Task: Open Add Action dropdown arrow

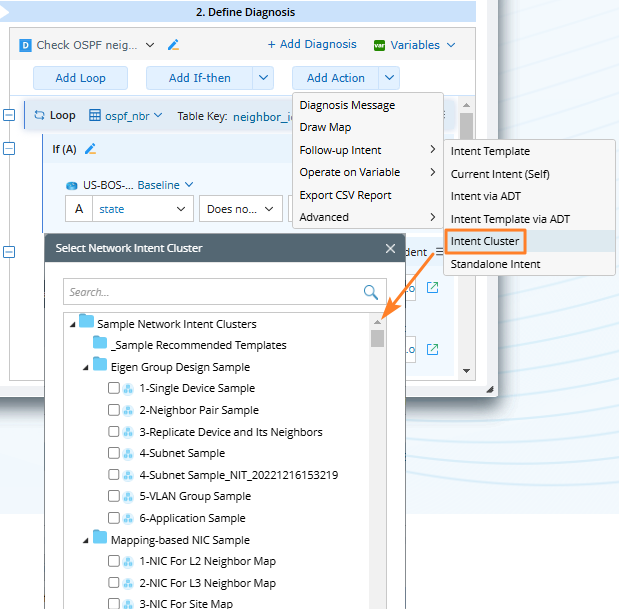Action: click(389, 78)
